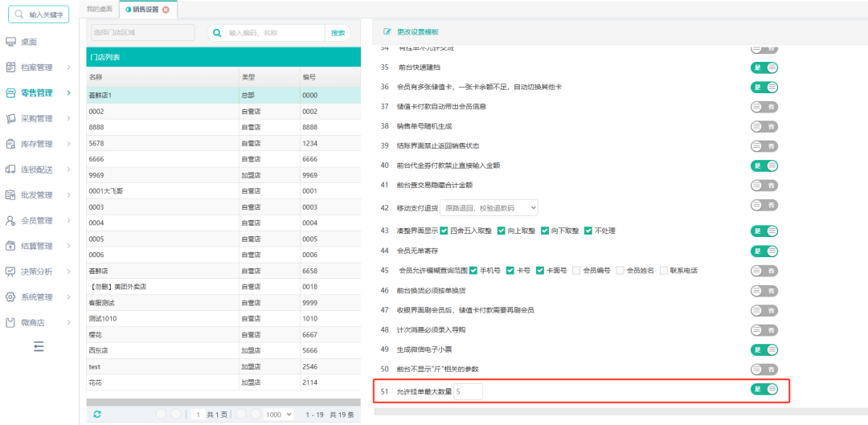Sort by the 名称 column header
Image resolution: width=868 pixels, height=425 pixels.
click(x=162, y=77)
